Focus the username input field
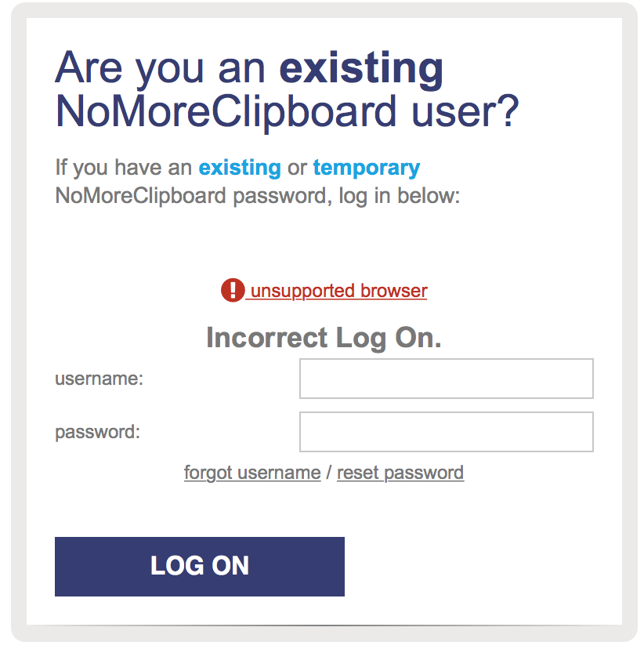Viewport: 644px width, 649px height. pyautogui.click(x=447, y=379)
